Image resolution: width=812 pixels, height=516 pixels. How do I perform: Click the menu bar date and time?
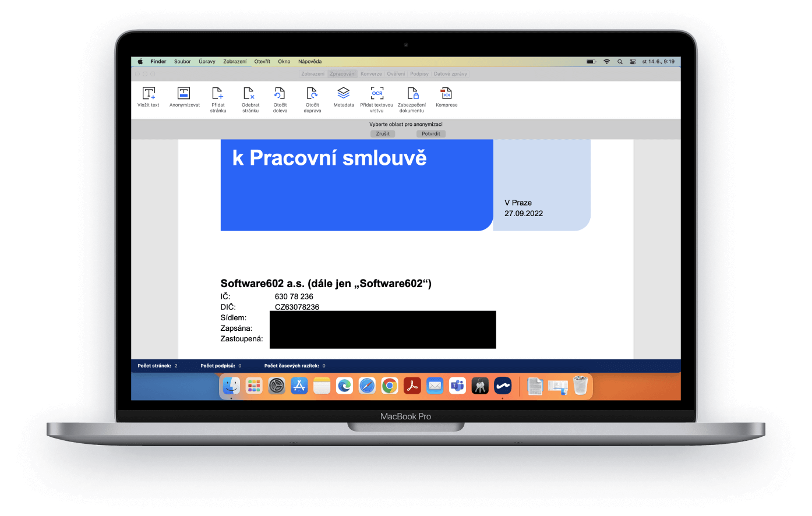point(658,62)
